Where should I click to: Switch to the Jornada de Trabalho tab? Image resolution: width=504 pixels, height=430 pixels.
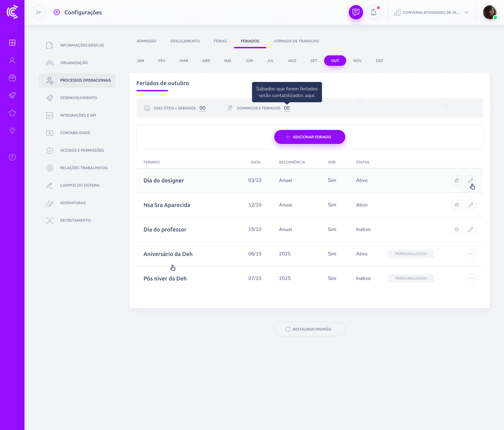[296, 41]
